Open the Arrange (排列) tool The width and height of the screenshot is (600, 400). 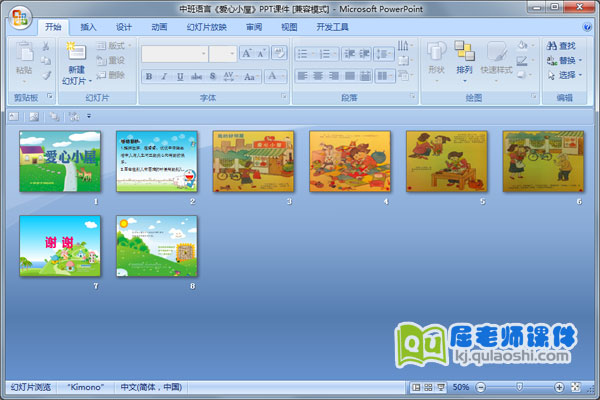tap(464, 57)
